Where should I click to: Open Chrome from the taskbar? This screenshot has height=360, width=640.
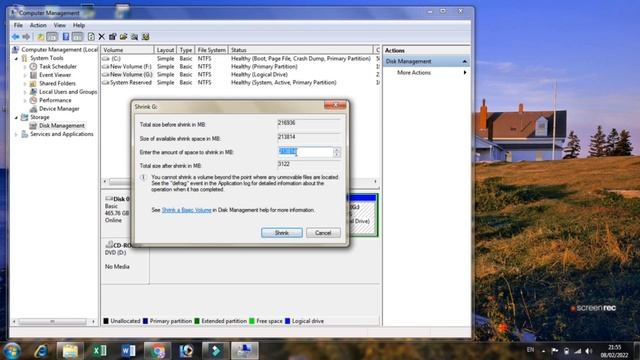(157, 351)
